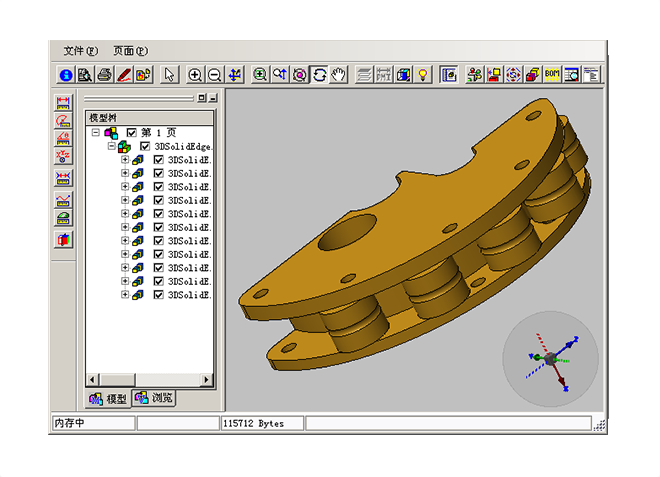Select the arrow pointer tool

click(170, 74)
